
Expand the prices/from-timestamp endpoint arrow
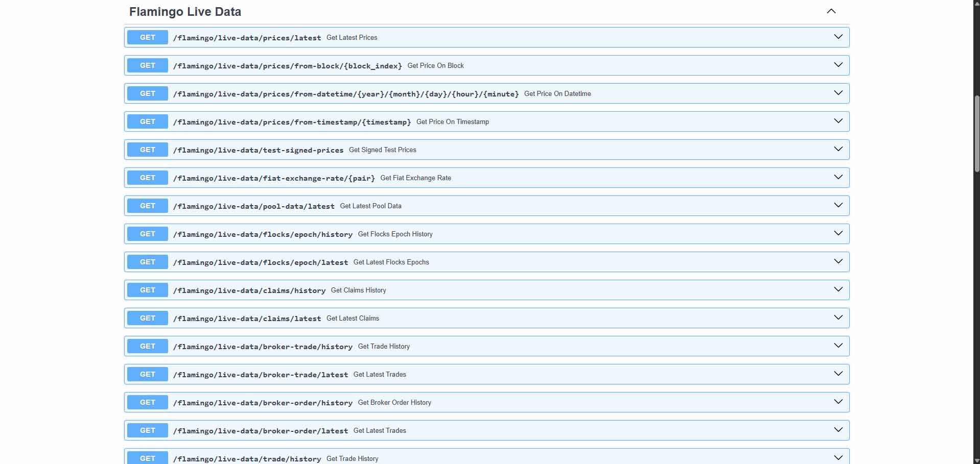tap(838, 121)
